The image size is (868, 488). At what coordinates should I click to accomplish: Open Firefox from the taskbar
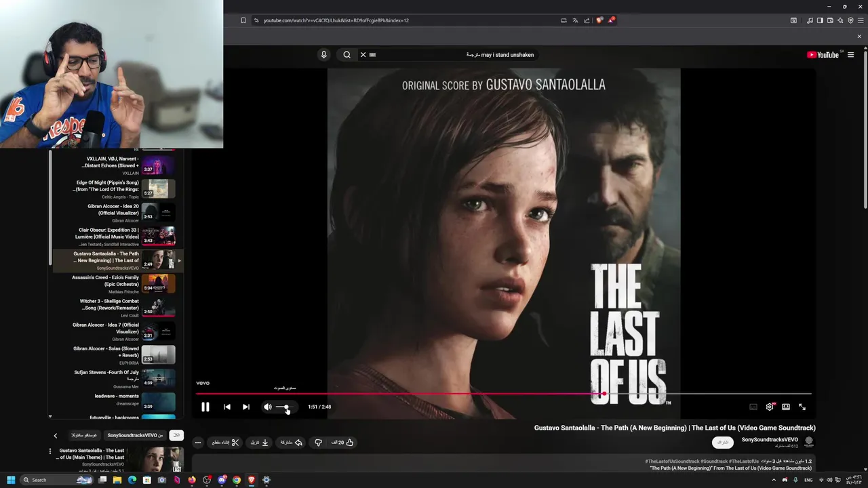[192, 480]
